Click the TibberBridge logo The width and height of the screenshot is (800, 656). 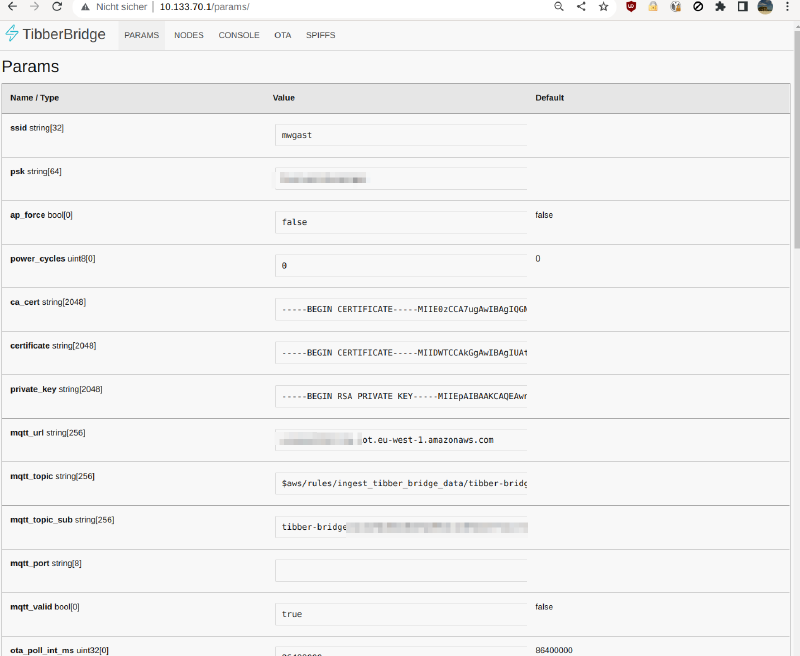pos(56,34)
